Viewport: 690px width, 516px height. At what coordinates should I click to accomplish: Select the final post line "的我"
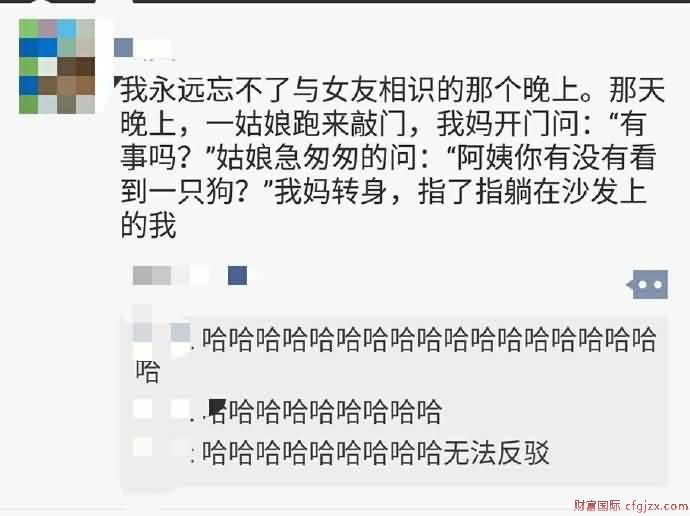coord(148,225)
